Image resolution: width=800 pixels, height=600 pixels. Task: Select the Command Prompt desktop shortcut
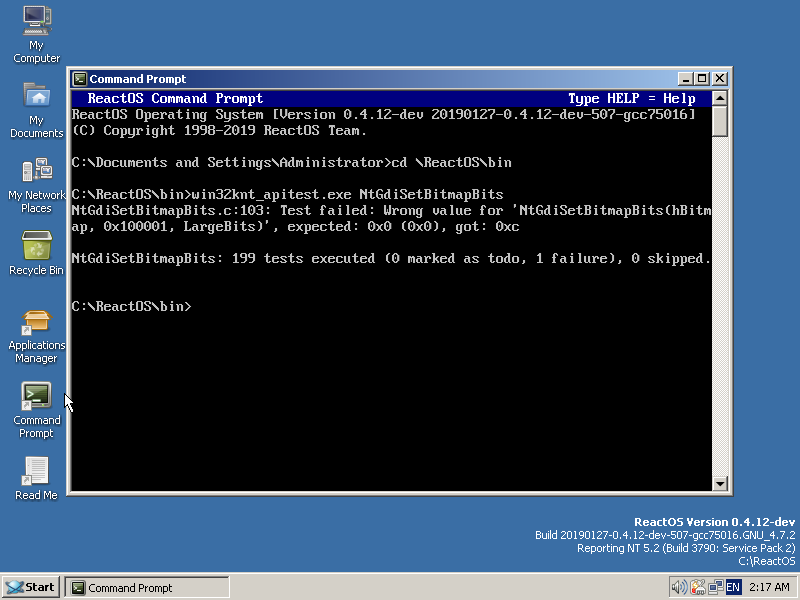[x=36, y=411]
